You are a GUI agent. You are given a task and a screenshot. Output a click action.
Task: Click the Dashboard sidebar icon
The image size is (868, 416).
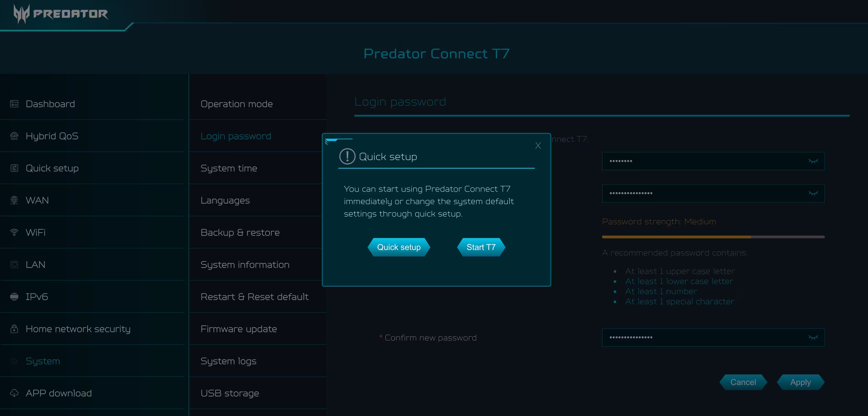point(14,104)
